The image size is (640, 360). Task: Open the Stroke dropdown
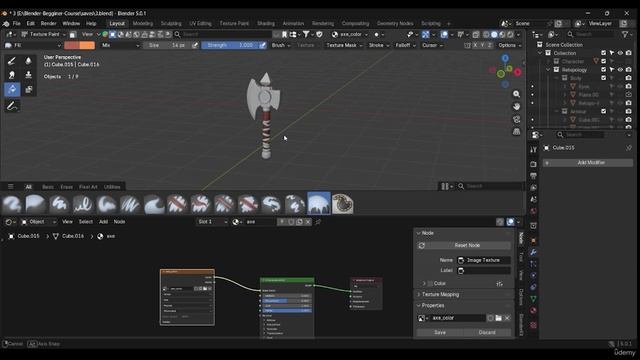[x=379, y=45]
